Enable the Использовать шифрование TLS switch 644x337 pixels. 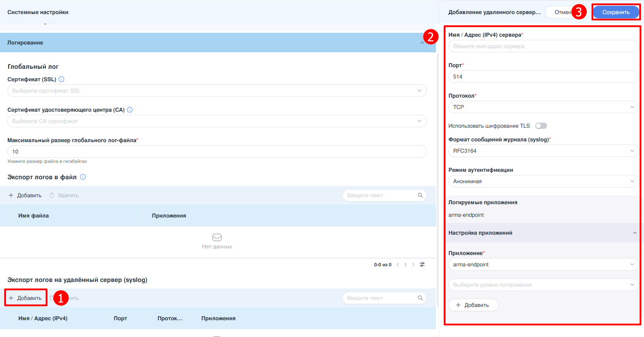point(541,126)
